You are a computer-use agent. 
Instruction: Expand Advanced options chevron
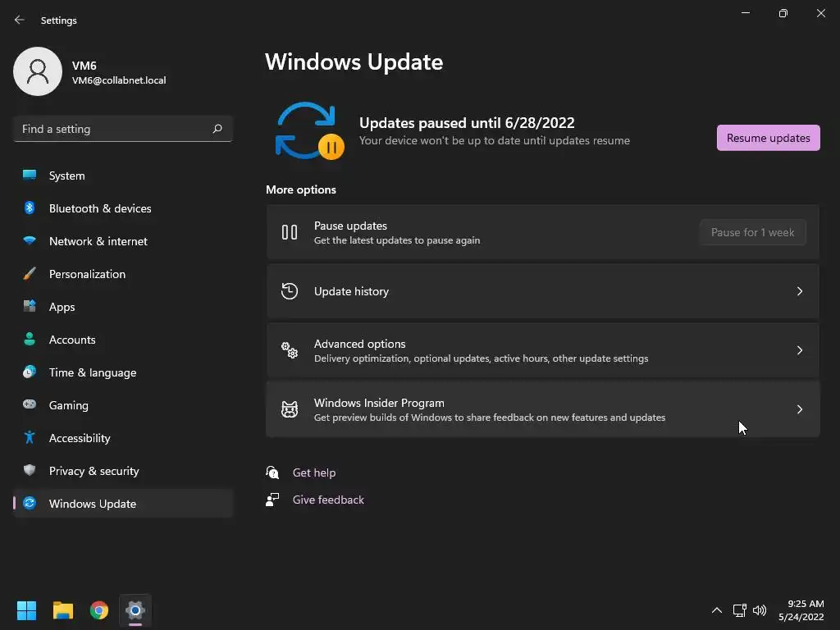(x=799, y=350)
